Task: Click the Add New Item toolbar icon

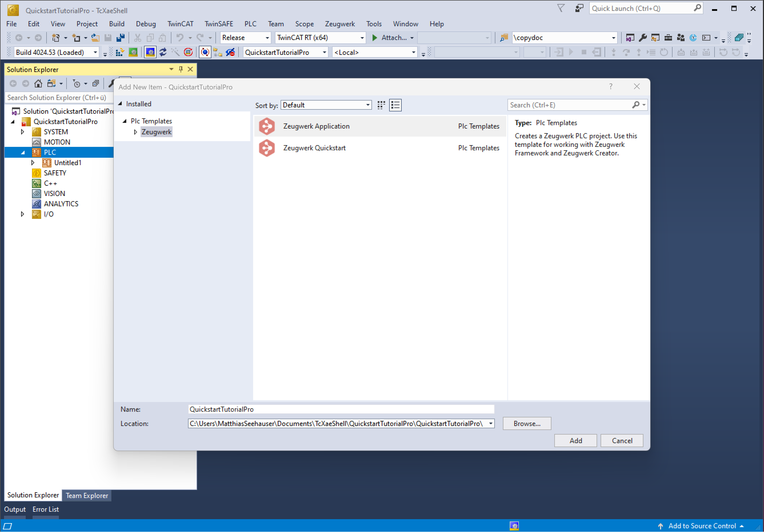Action: click(76, 38)
